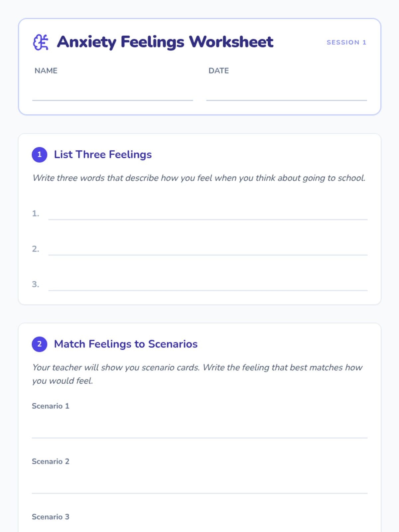This screenshot has width=399, height=532.
Task: Click the DATE field label
Action: click(x=218, y=71)
